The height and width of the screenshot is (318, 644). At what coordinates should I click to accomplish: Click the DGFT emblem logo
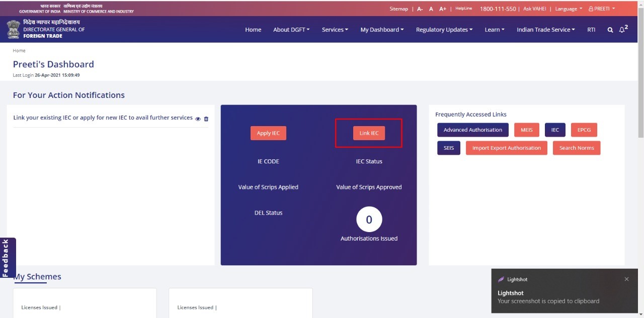(14, 29)
